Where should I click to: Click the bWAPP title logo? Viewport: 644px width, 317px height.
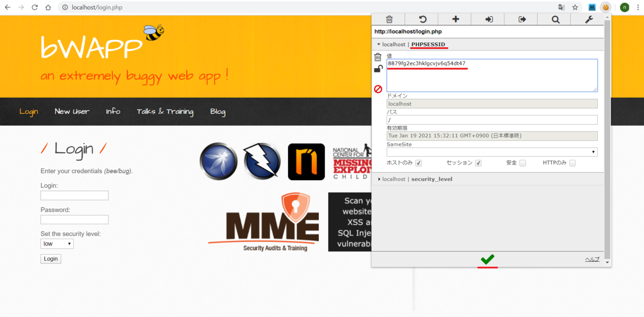pos(92,46)
